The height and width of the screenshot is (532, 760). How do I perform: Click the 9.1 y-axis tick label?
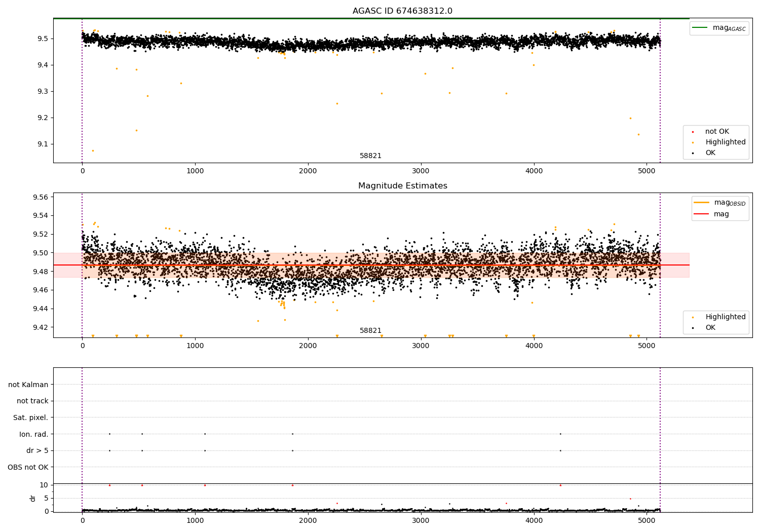pyautogui.click(x=43, y=144)
